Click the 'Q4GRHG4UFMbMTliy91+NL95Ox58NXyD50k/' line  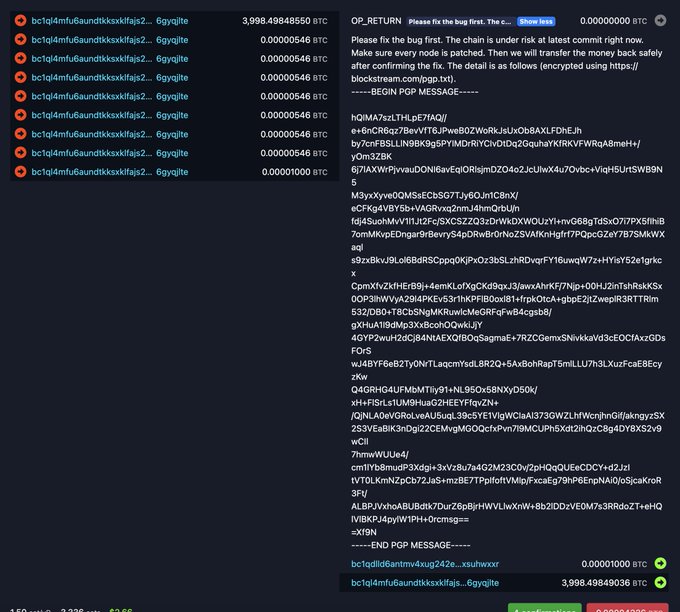tap(444, 389)
